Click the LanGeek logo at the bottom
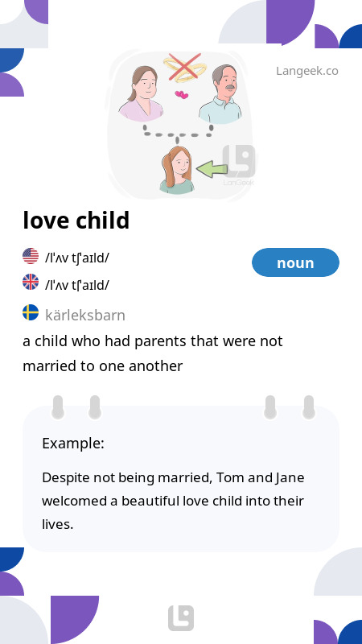 181,618
